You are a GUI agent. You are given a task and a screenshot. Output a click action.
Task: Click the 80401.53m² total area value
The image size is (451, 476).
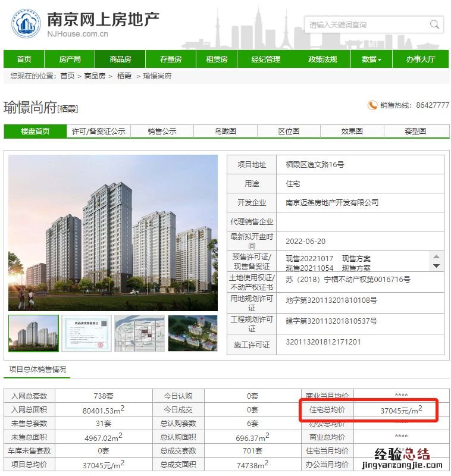tap(104, 410)
